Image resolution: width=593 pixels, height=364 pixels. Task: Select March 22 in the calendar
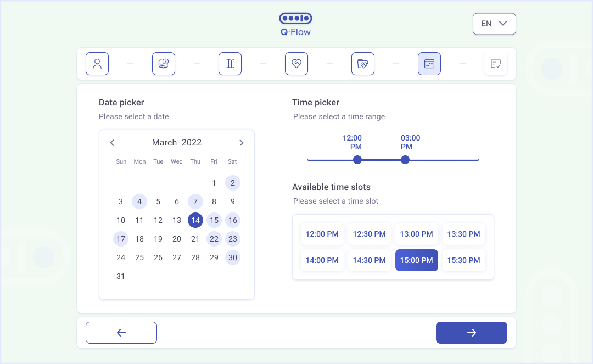(214, 239)
